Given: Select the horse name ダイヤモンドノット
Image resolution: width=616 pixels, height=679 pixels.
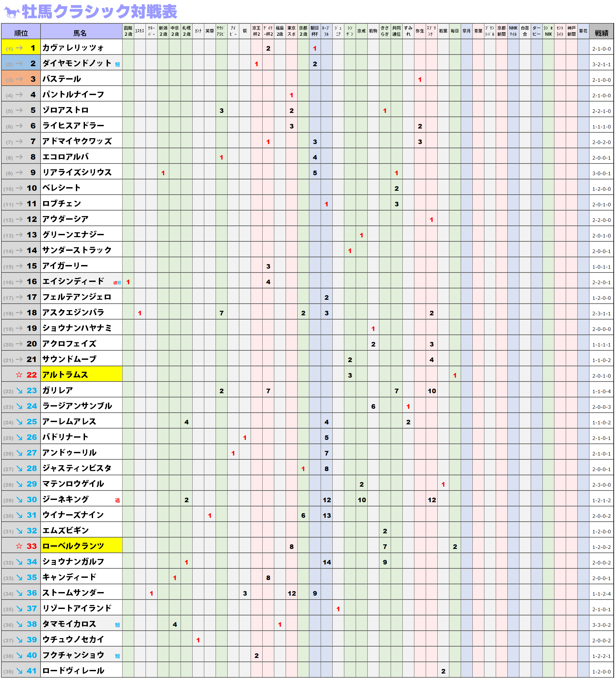Looking at the screenshot, I should click(77, 63).
